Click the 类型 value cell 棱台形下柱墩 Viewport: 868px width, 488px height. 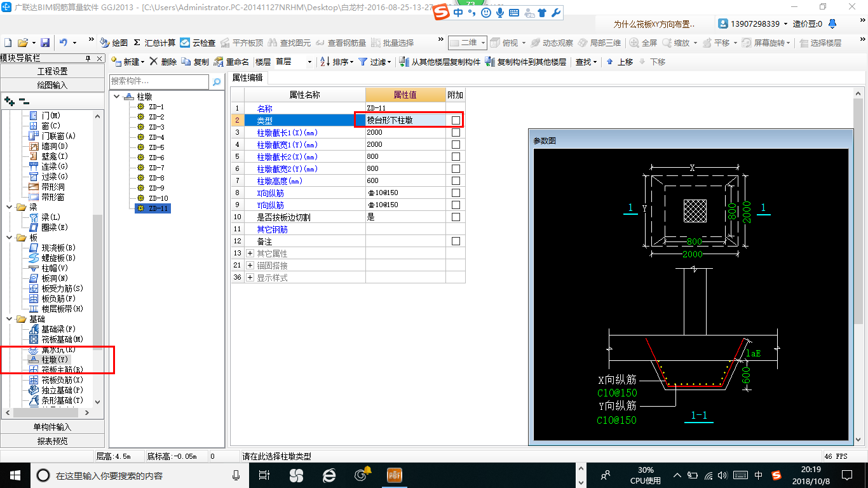pos(405,120)
